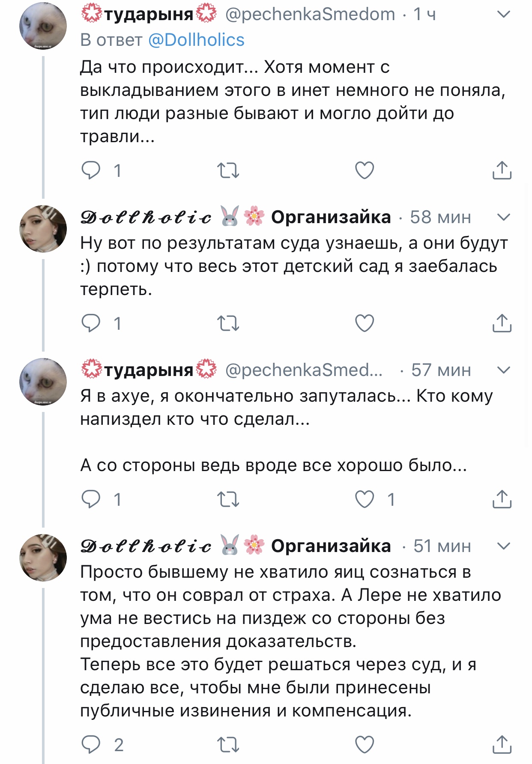
Task: Like the first tweet mentioning травли
Action: point(365,170)
